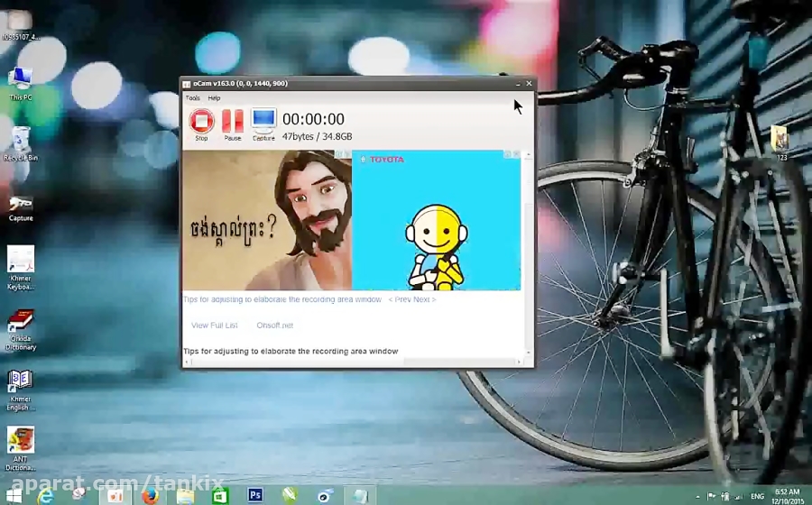
Task: Open the Recycle Bin desktop icon
Action: (x=20, y=142)
